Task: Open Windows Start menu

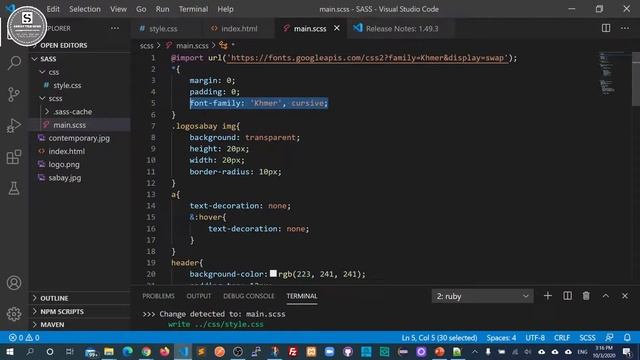Action: click(10, 352)
